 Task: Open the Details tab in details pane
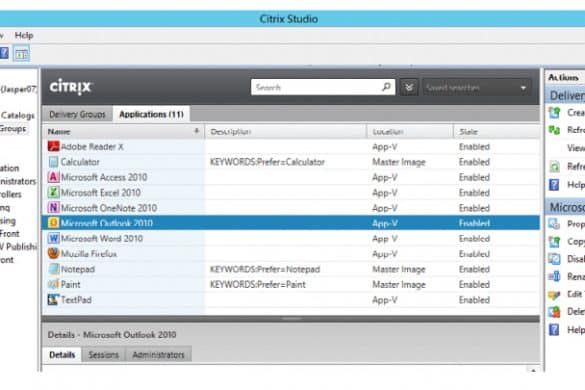(x=62, y=355)
